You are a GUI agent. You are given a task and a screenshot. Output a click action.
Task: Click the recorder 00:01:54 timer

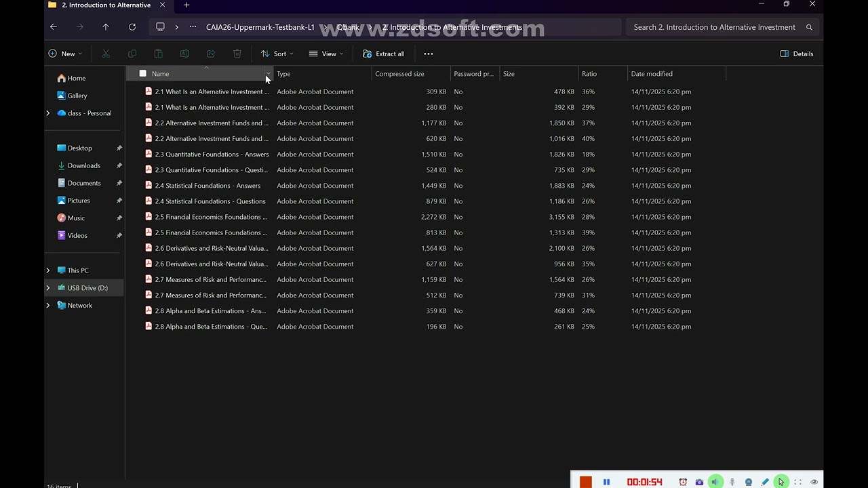pyautogui.click(x=644, y=482)
